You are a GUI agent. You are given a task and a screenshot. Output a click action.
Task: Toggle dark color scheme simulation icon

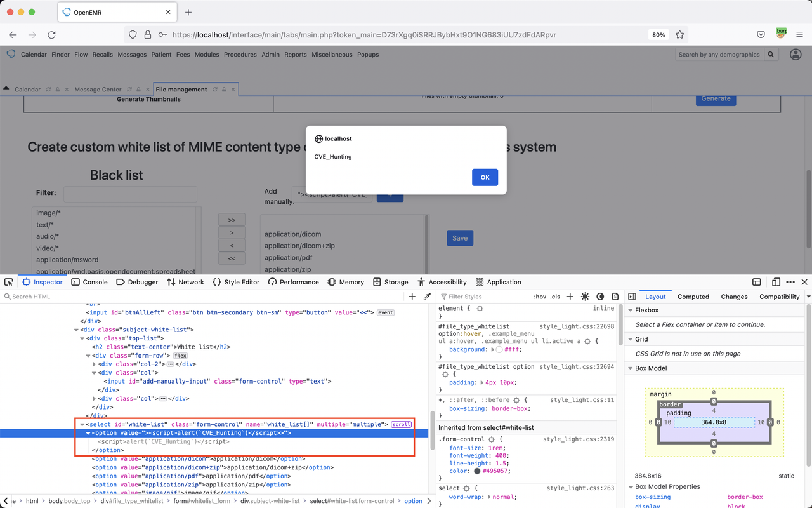[600, 297]
